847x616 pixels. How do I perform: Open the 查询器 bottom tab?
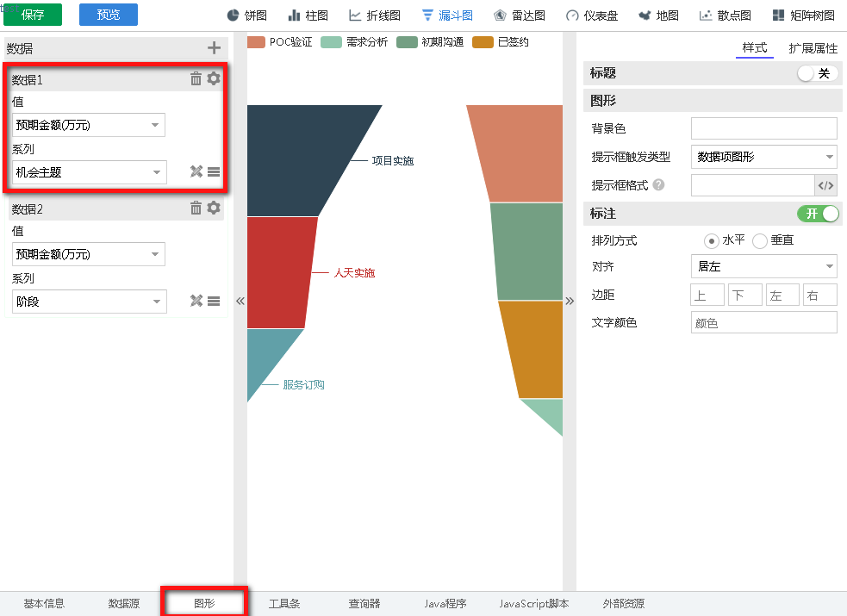tap(364, 604)
